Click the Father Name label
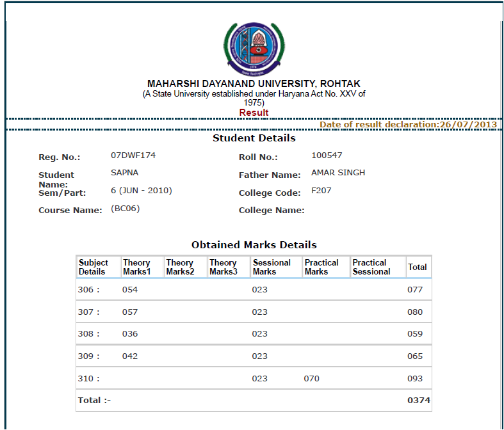The width and height of the screenshot is (504, 430). 270,175
